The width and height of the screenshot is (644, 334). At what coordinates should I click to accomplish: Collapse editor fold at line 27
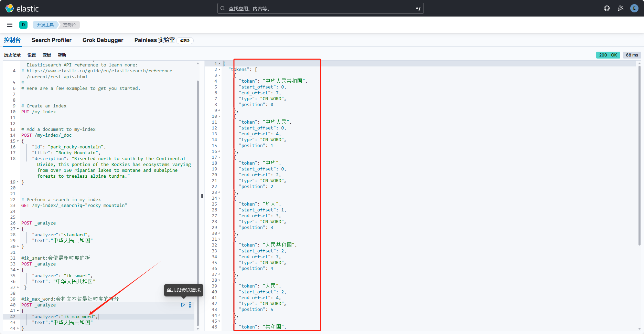[x=18, y=229]
